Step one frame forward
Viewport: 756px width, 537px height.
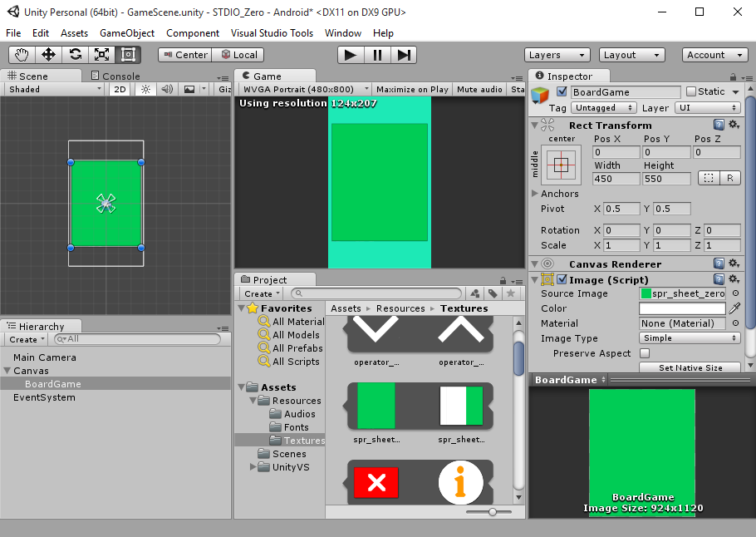[x=404, y=55]
